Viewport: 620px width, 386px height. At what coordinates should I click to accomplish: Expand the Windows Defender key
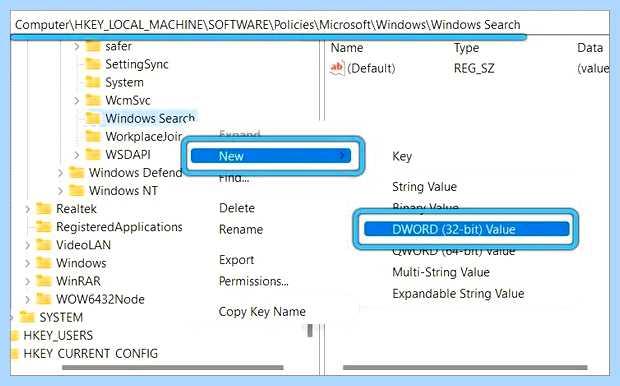coord(60,173)
